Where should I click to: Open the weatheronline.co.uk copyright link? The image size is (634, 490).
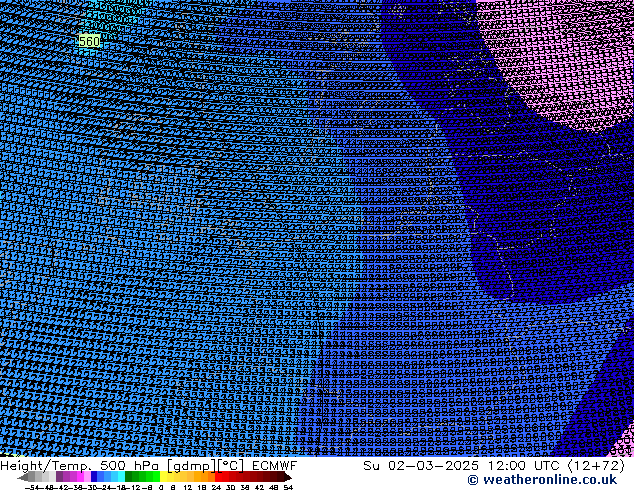pos(542,480)
